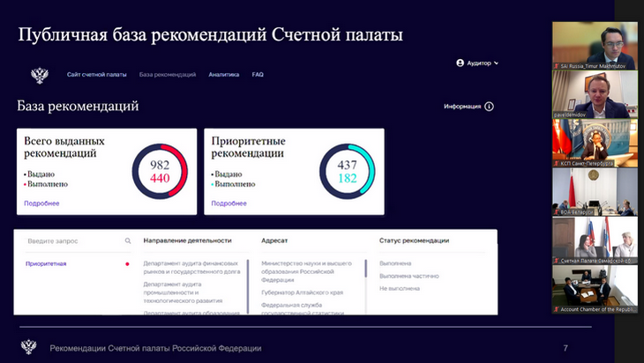Select the Выполнена частично status filter
Screen dimensions: 644x363
[x=409, y=276]
